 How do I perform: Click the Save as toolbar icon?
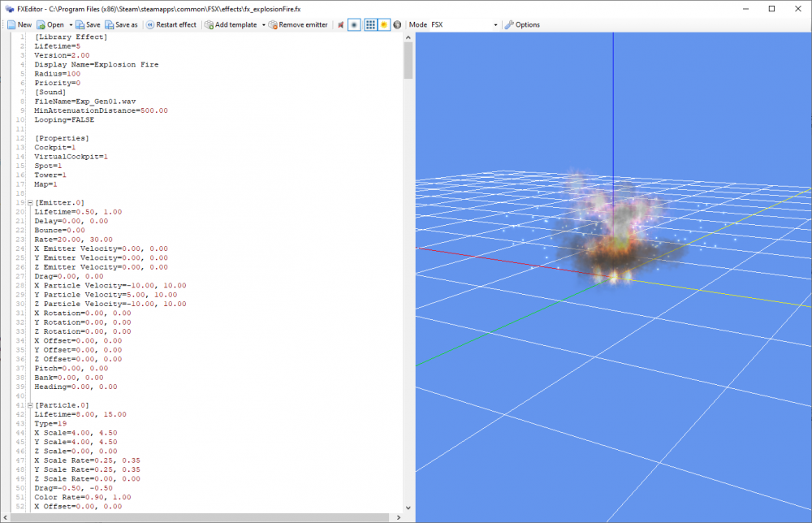pyautogui.click(x=120, y=24)
